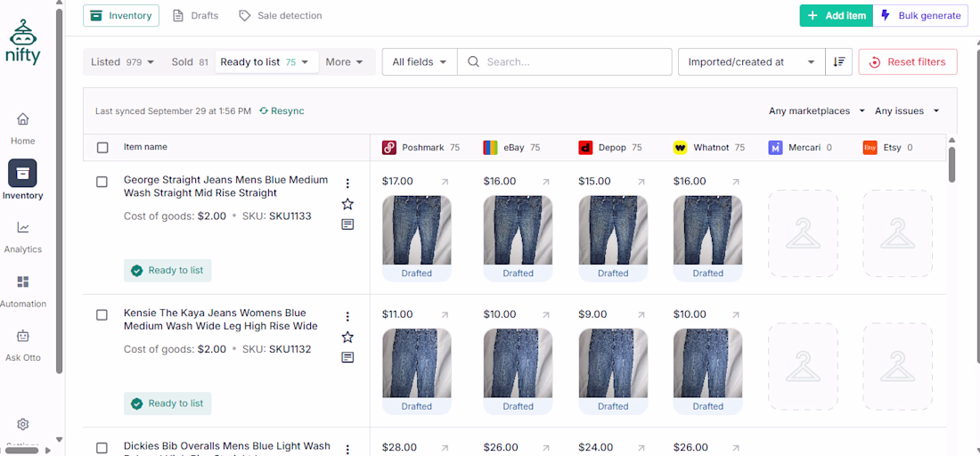Screen dimensions: 980x456
Task: Click the George Straight Jeans item title
Action: click(225, 186)
